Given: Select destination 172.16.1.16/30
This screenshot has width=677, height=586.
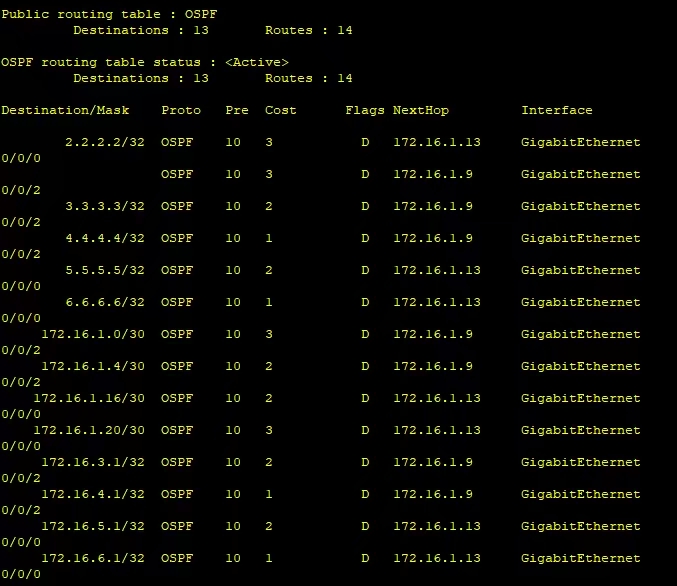Looking at the screenshot, I should pos(89,398).
